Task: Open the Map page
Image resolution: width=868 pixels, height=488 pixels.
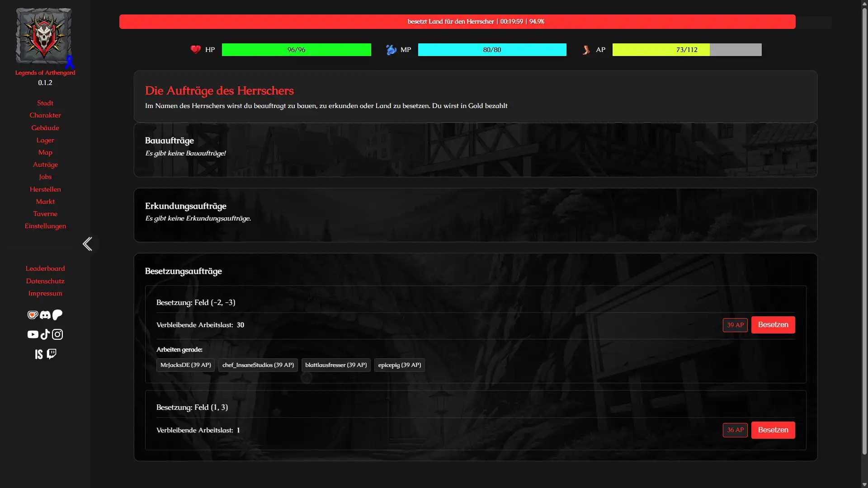Action: (x=45, y=152)
